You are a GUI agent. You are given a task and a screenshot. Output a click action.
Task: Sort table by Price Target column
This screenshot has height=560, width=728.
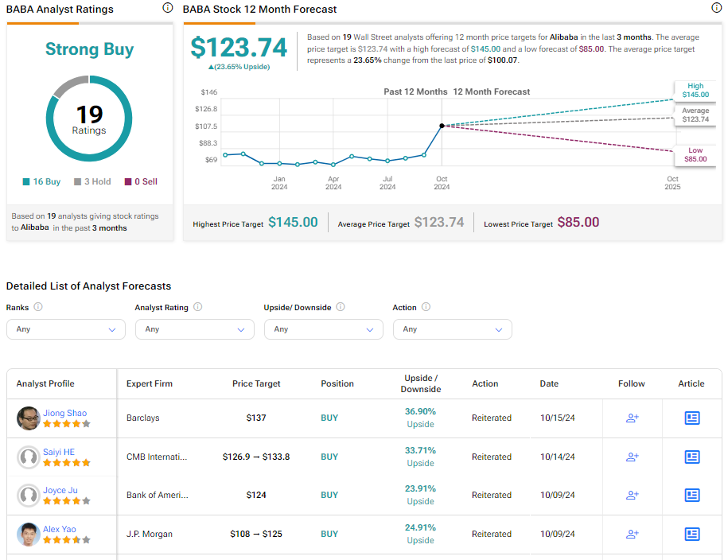[x=256, y=383]
